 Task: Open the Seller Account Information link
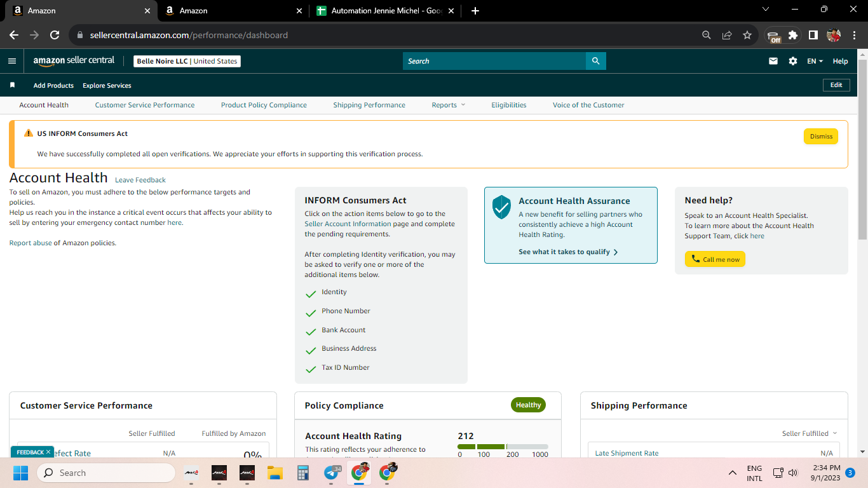348,224
